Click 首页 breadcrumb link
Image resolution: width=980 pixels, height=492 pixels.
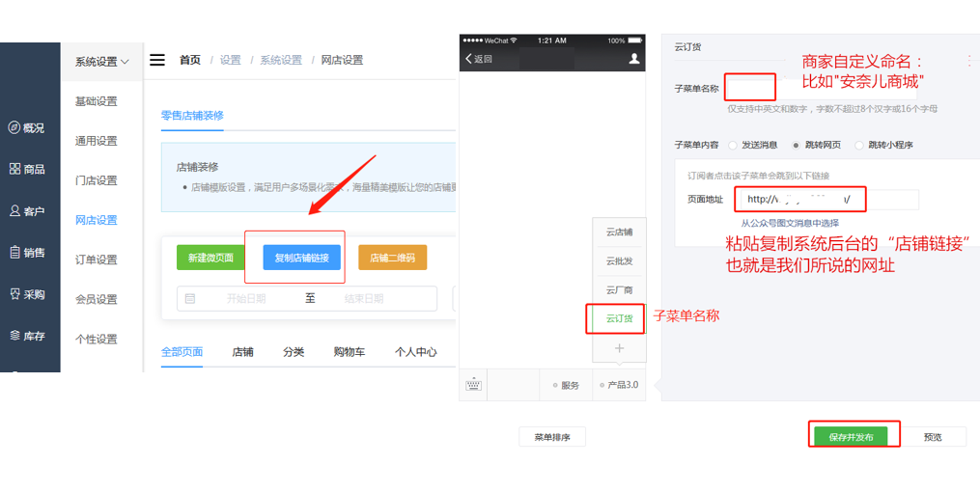pos(190,60)
